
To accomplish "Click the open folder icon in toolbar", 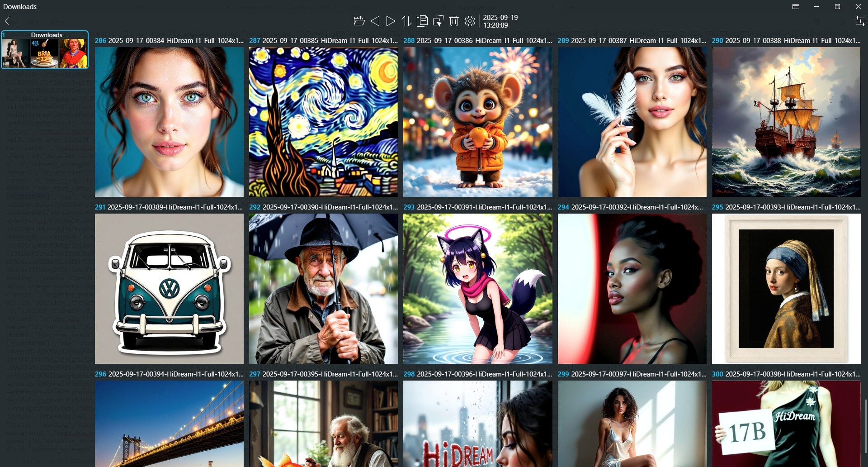I will (359, 21).
